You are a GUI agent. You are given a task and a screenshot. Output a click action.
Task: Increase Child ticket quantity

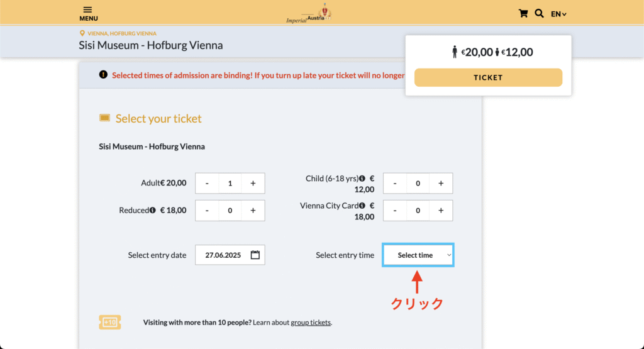(441, 183)
